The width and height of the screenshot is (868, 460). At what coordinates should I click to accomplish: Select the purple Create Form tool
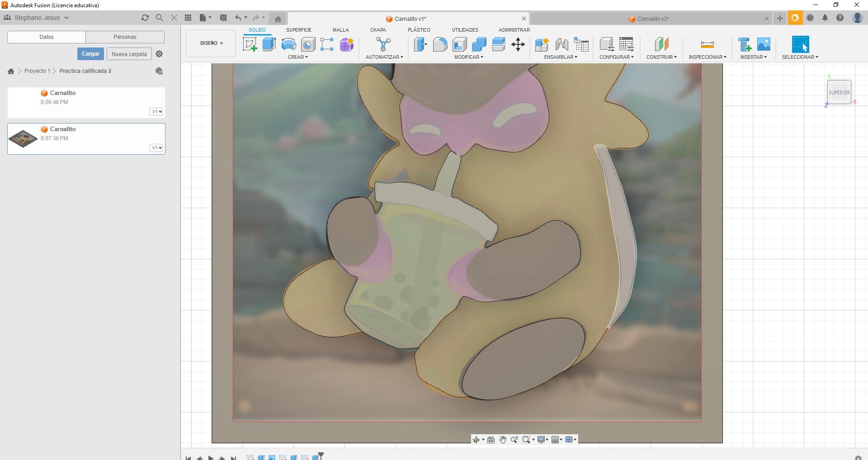pyautogui.click(x=347, y=44)
